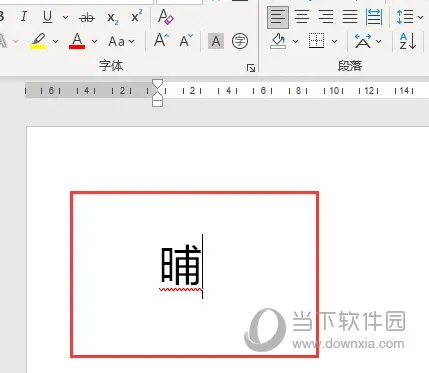The height and width of the screenshot is (373, 429).
Task: Sort text A to Z
Action: coord(408,41)
